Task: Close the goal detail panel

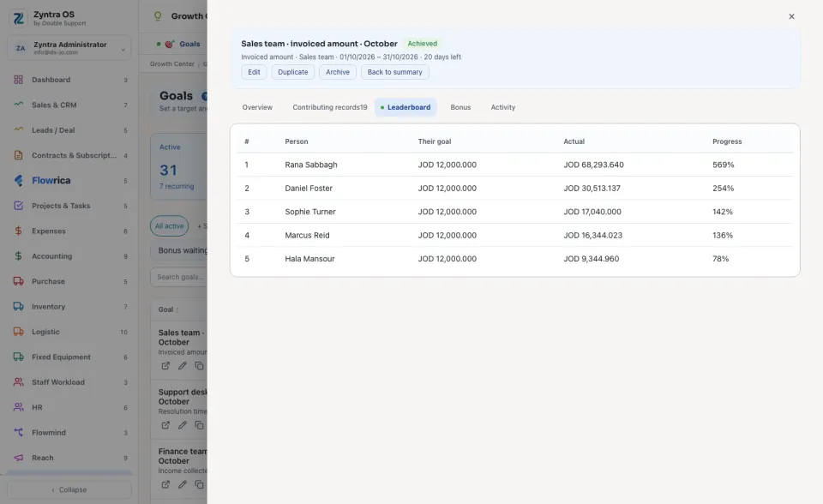Action: (791, 16)
